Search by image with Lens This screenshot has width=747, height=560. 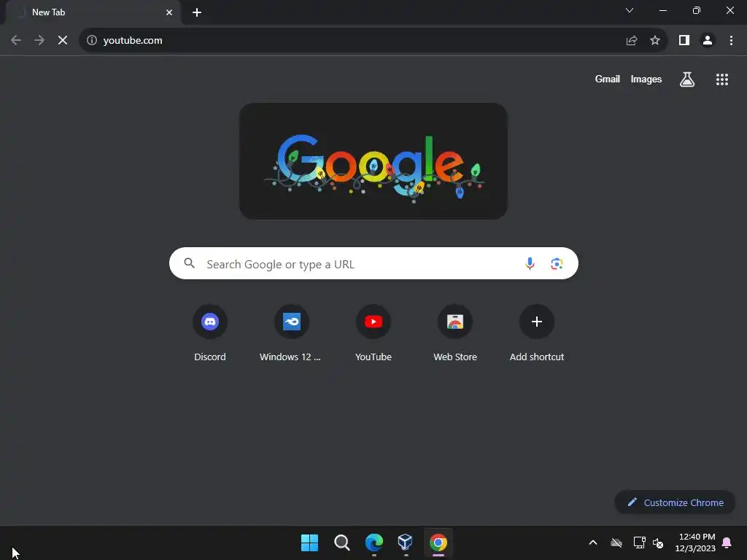coord(557,263)
